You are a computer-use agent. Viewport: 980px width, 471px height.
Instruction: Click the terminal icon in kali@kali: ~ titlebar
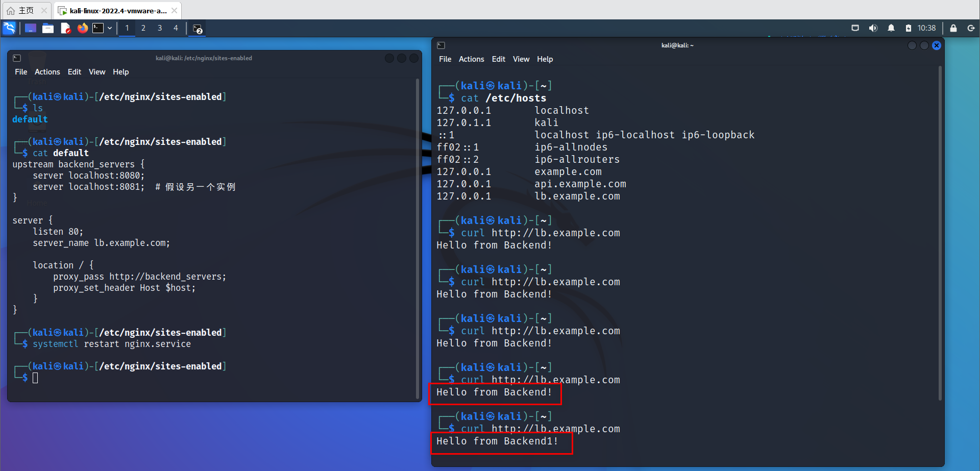click(x=441, y=45)
